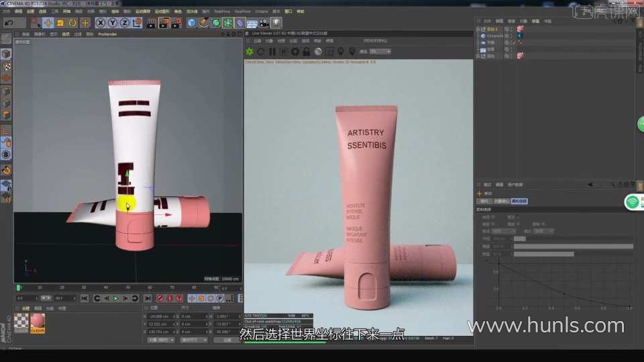Open the Octane menu in menu bar
644x362 pixels.
coord(261,11)
